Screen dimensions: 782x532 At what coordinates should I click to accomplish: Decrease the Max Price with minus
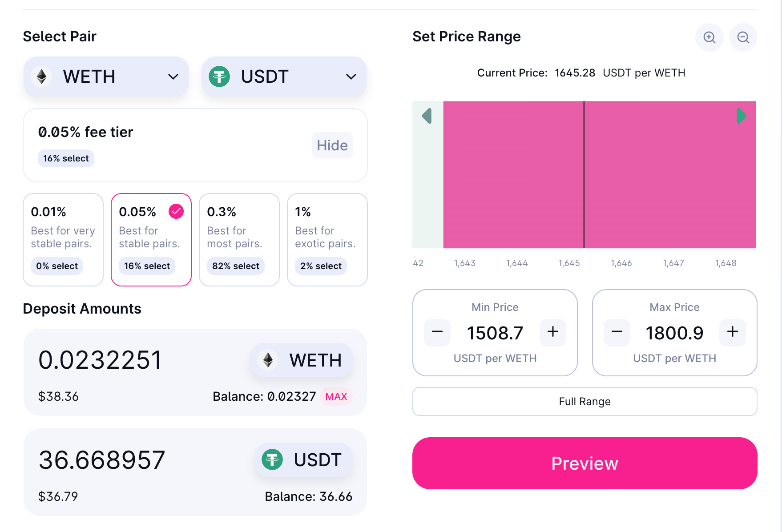[x=617, y=332]
